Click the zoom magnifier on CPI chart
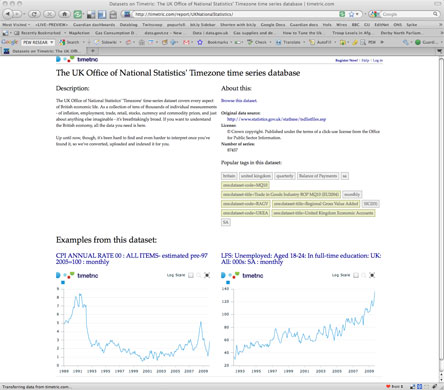Image resolution: width=444 pixels, height=390 pixels. 199,275
